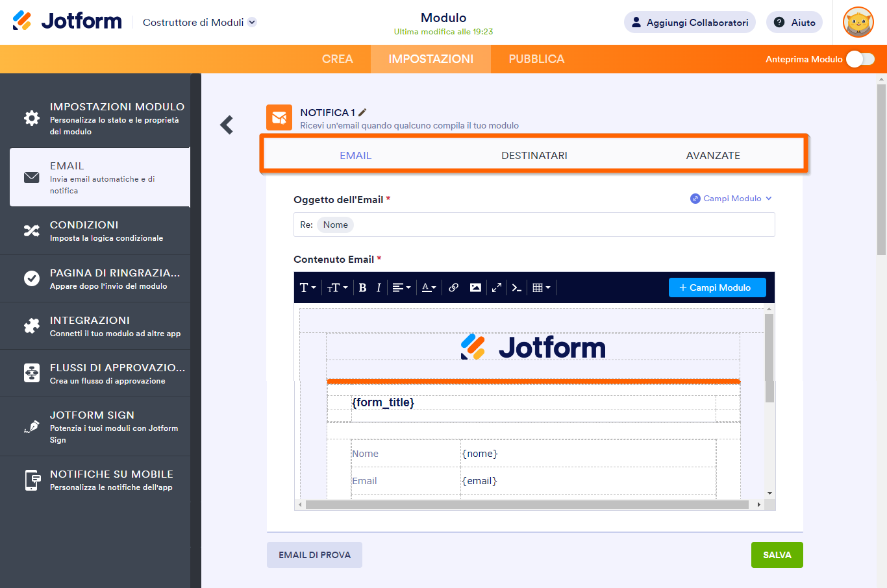Image resolution: width=887 pixels, height=588 pixels.
Task: Toggle bold formatting in email editor
Action: (362, 288)
